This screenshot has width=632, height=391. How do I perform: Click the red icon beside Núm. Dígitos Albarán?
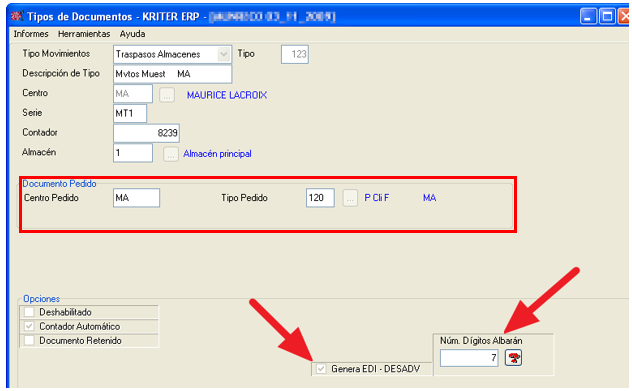[x=513, y=358]
